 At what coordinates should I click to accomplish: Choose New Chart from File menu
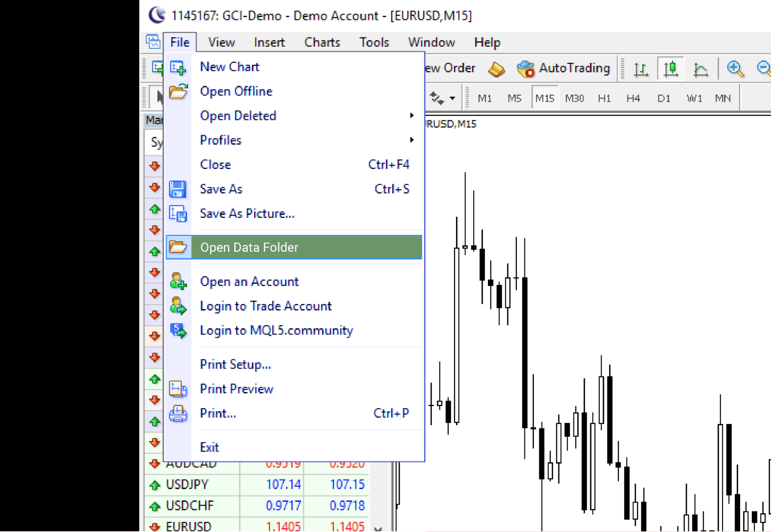(x=294, y=67)
